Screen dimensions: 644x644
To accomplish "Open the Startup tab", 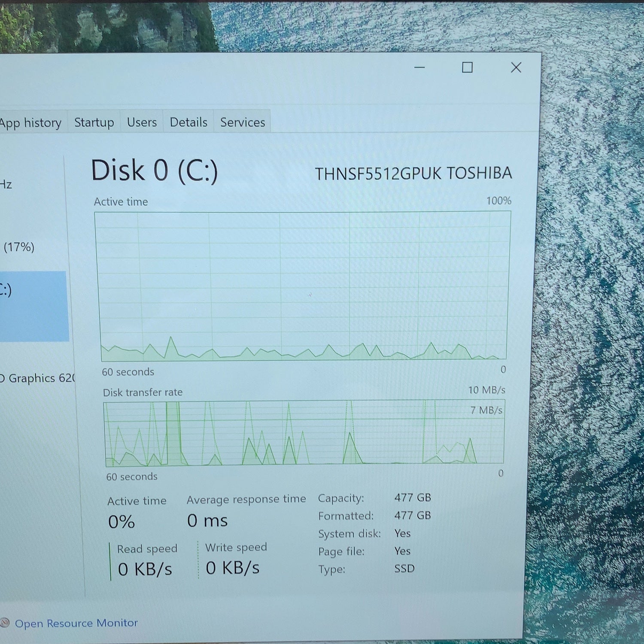I will point(94,122).
